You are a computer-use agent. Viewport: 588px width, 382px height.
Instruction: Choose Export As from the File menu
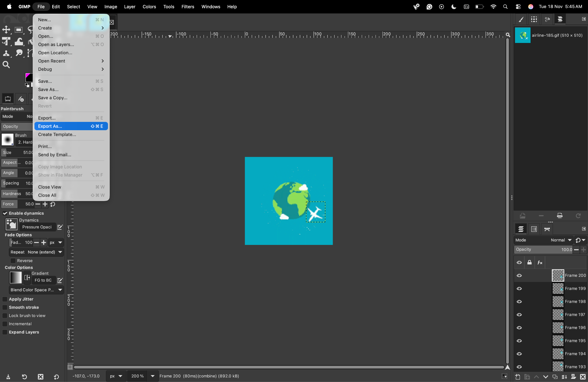(x=50, y=126)
